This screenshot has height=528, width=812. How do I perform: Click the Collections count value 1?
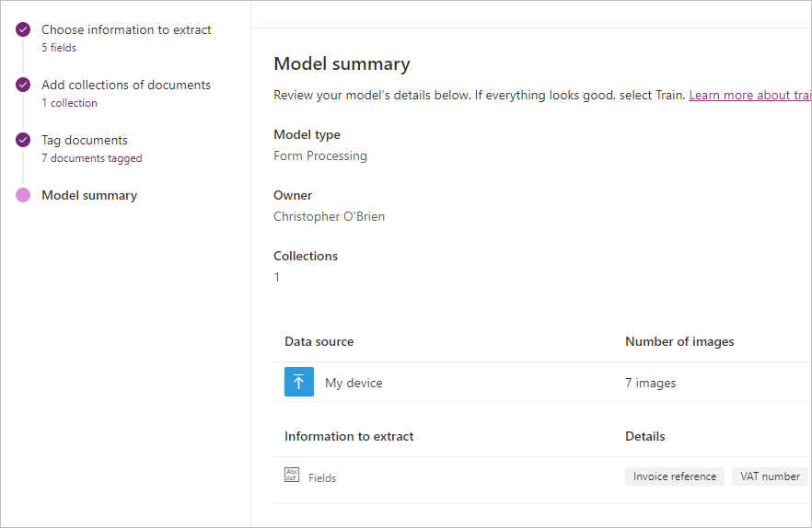(x=276, y=277)
